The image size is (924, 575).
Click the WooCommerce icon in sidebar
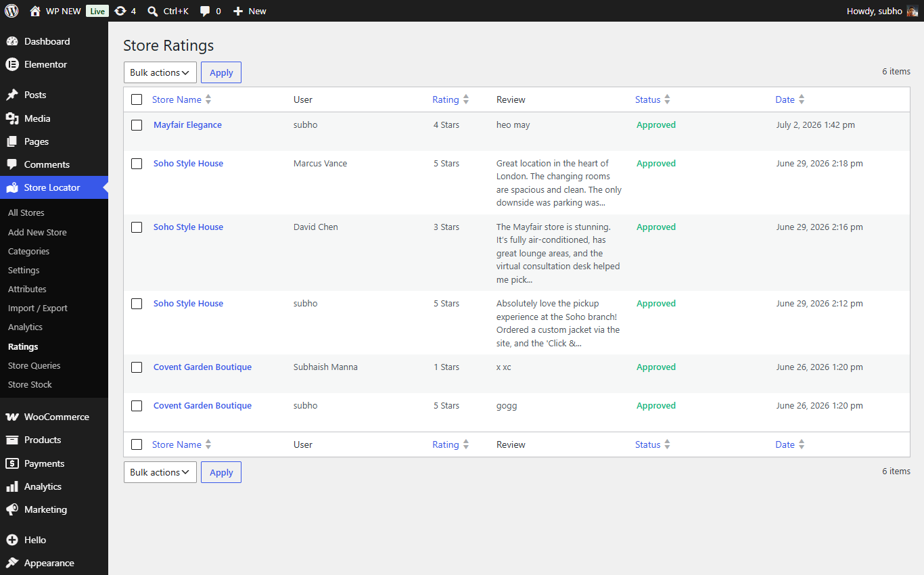click(12, 417)
